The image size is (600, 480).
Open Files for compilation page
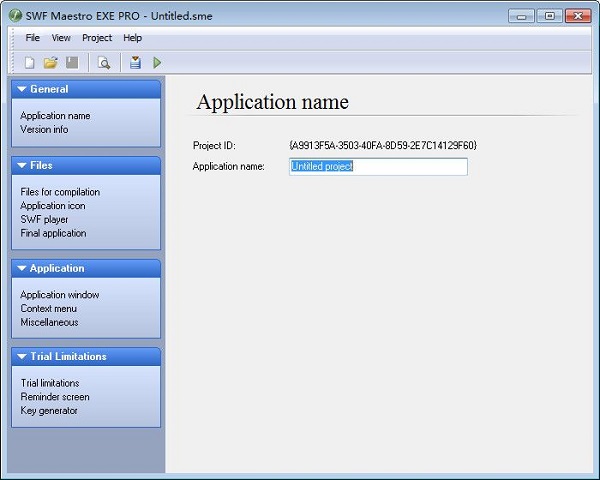click(x=60, y=192)
